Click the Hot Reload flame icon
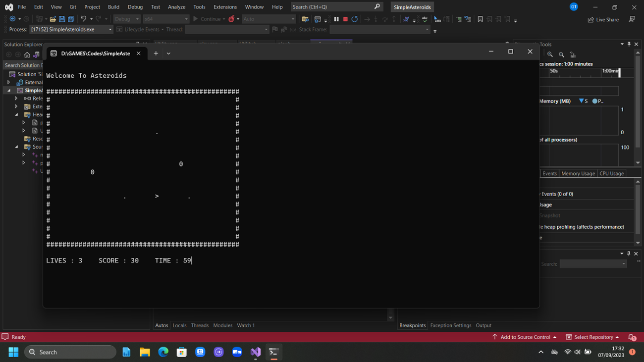644x362 pixels. (231, 19)
